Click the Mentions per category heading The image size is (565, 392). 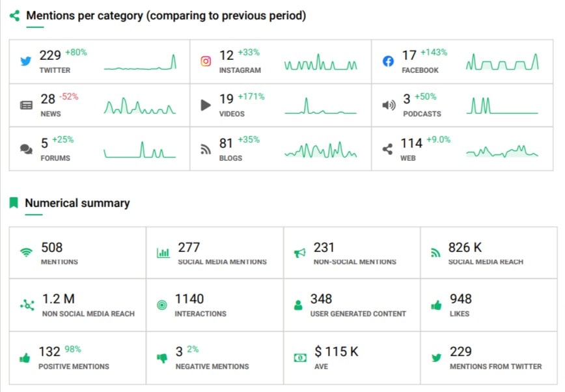166,15
